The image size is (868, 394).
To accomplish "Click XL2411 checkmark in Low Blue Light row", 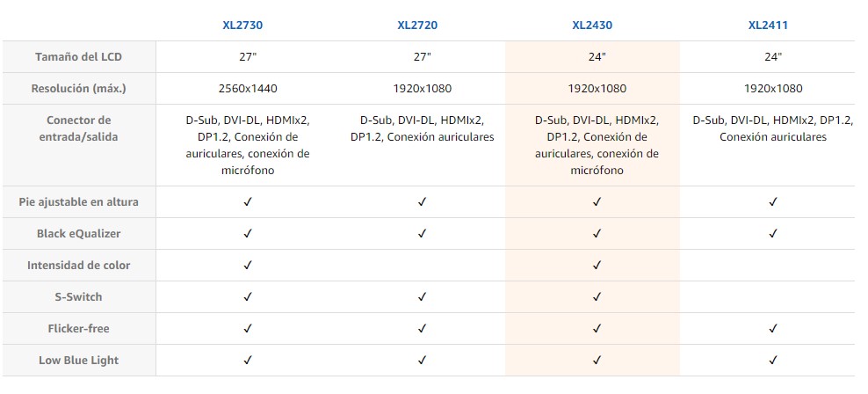I will (773, 360).
